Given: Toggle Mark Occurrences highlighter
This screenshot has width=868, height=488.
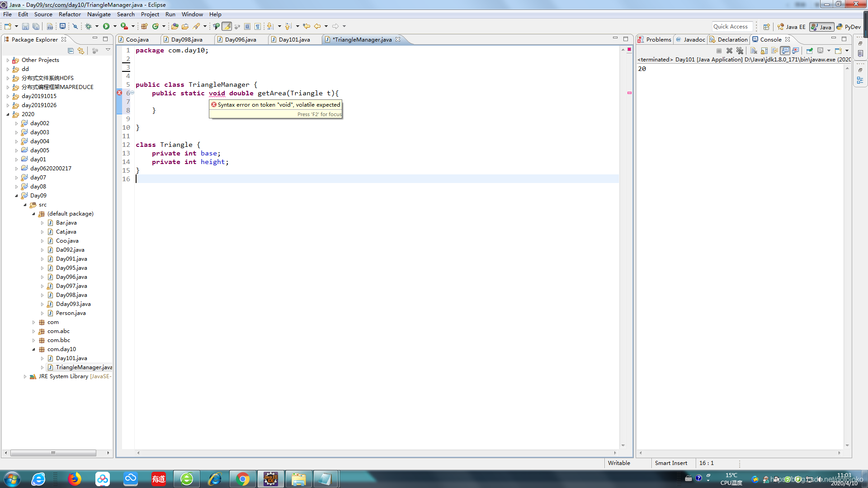Looking at the screenshot, I should coord(226,27).
